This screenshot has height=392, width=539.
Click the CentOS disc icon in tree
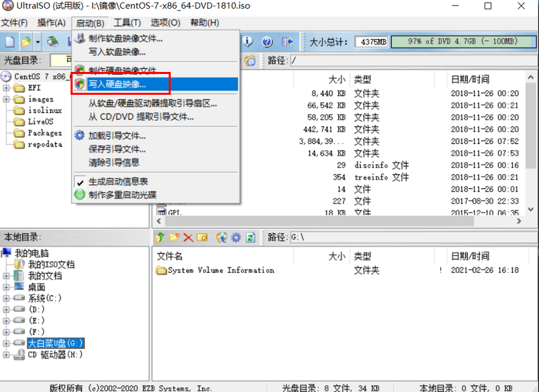(6, 77)
